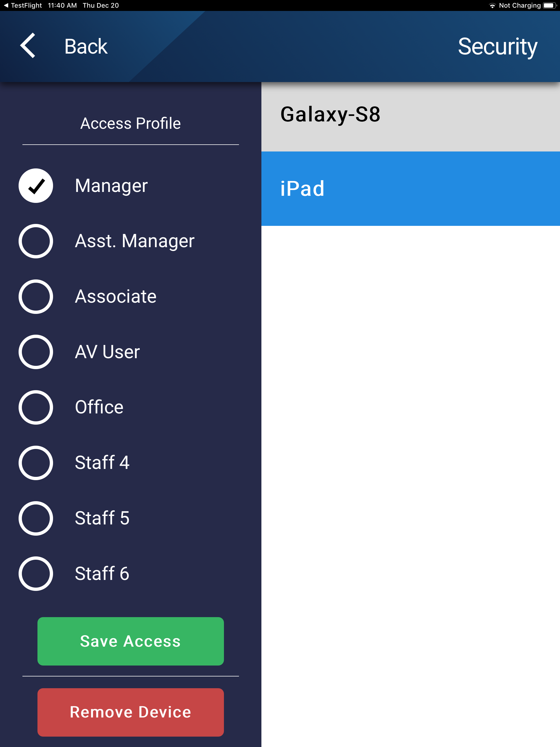This screenshot has height=747, width=560.
Task: Tap Back in the top navigation bar
Action: tap(86, 46)
